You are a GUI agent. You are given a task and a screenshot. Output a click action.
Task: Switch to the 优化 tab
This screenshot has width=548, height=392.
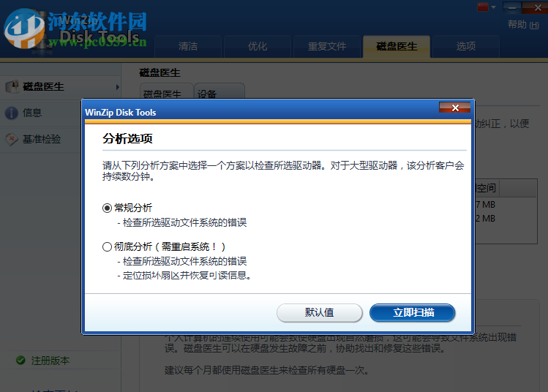(x=258, y=46)
